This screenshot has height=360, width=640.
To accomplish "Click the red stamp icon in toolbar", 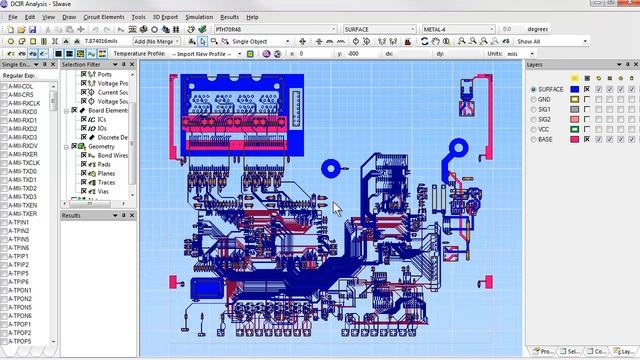I will point(407,42).
